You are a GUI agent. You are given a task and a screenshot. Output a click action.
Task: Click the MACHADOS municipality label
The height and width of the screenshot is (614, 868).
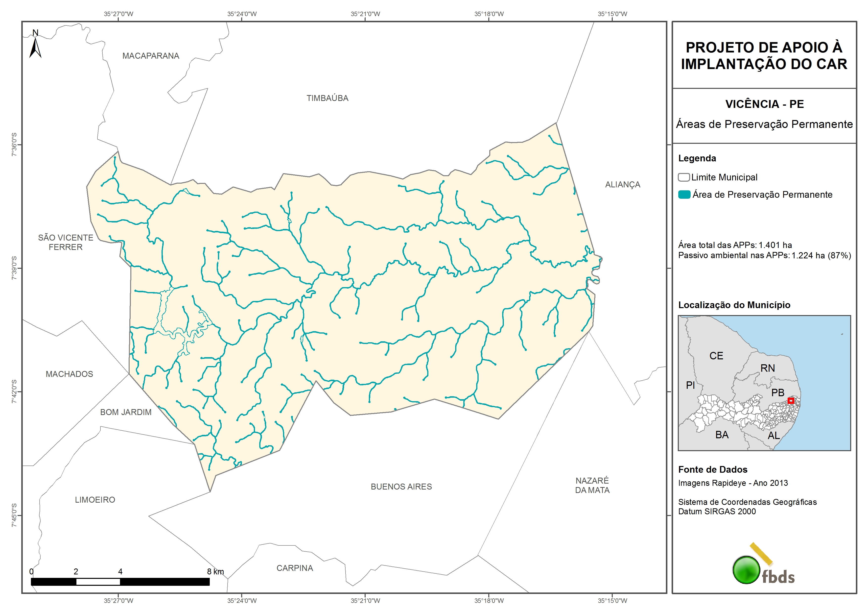pos(69,374)
